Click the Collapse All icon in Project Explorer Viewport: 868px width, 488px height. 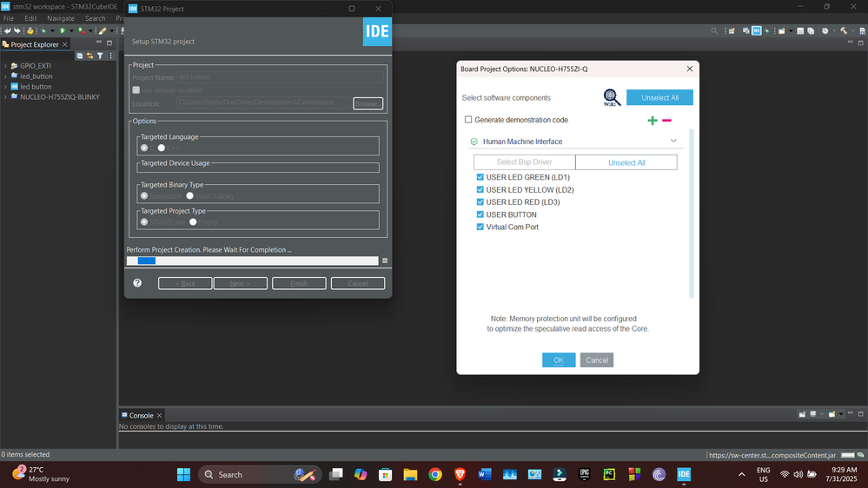79,56
